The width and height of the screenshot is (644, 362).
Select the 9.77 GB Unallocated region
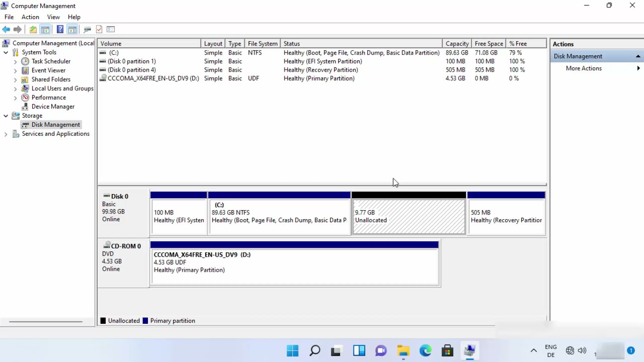point(409,217)
